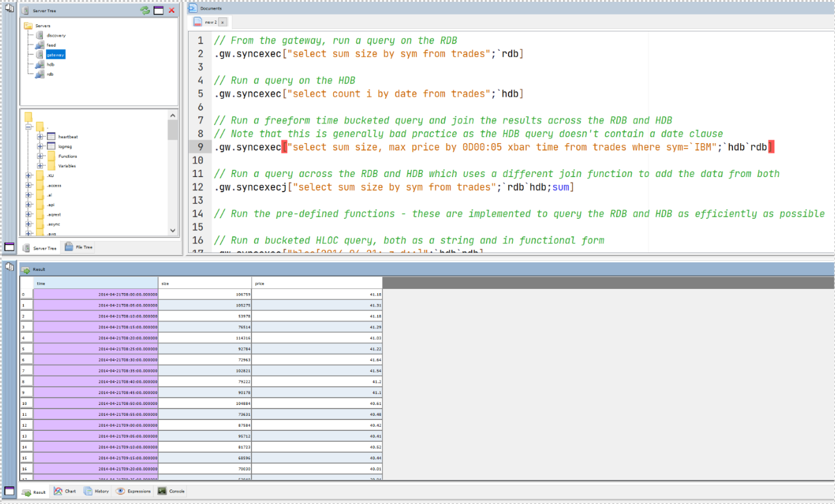
Task: Click the Servers root folder icon
Action: (x=28, y=26)
